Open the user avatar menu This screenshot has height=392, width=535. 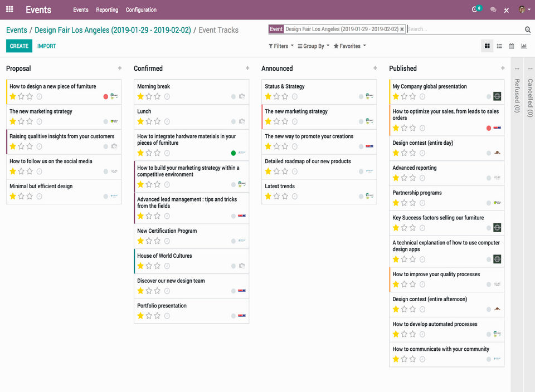[x=524, y=9]
